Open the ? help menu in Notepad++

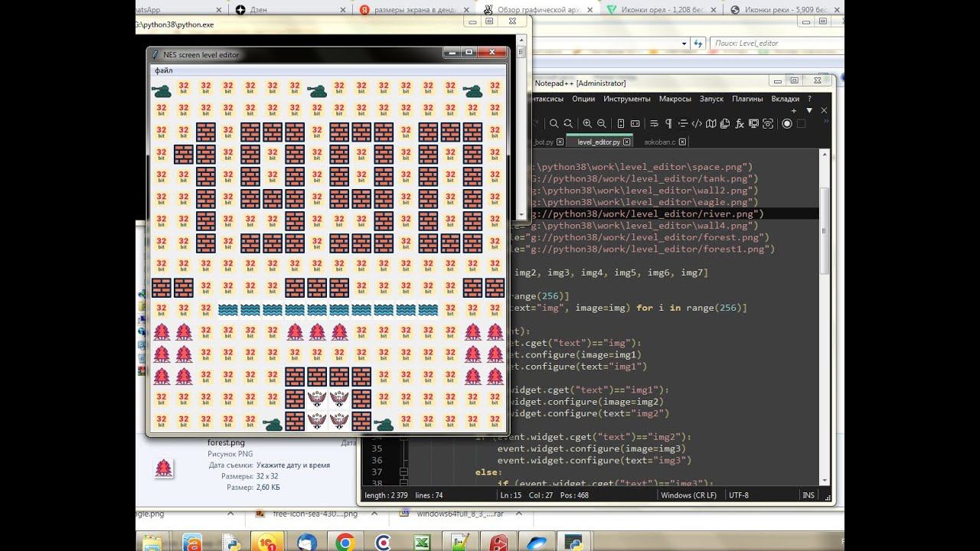tap(809, 99)
